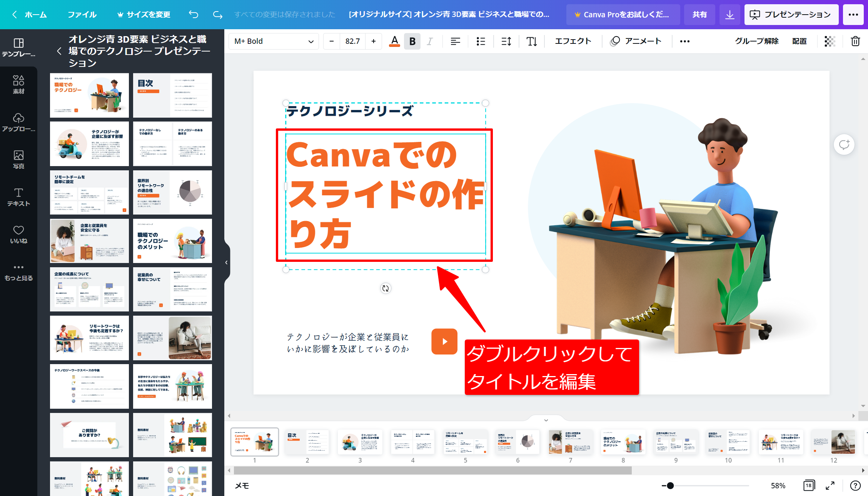Decrease font size with minus button
Screen dimensions: 868x496
(x=332, y=41)
